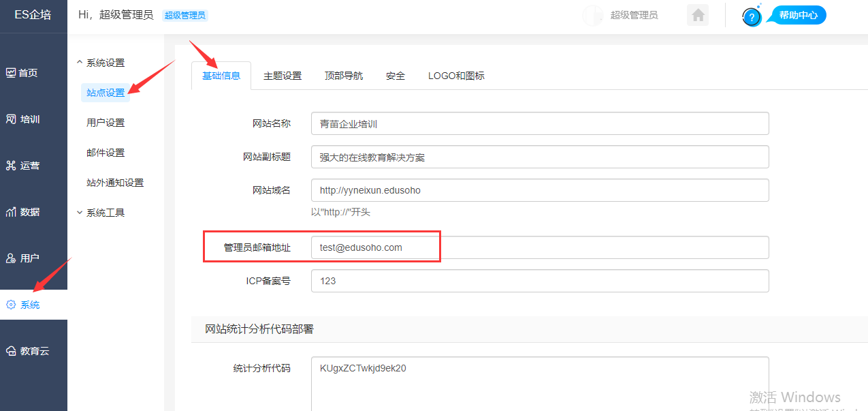Switch to 基础信息 tab
The image size is (868, 411).
[x=221, y=76]
